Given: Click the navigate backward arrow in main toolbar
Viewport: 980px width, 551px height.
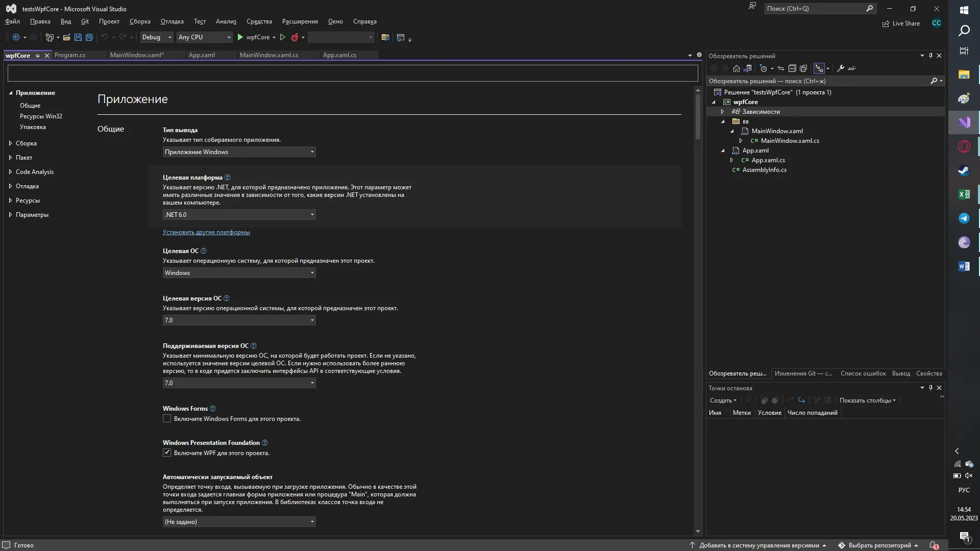Looking at the screenshot, I should [x=16, y=37].
